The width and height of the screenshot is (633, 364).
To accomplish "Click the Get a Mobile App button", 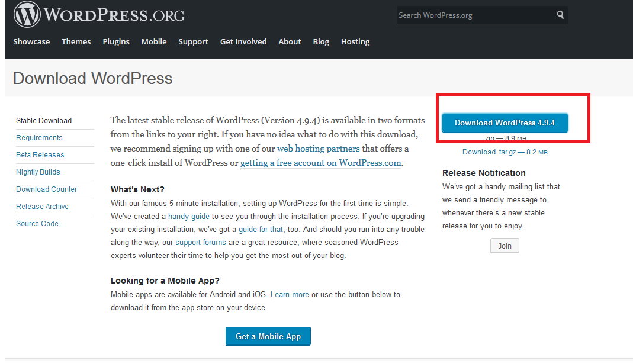I will click(x=268, y=336).
